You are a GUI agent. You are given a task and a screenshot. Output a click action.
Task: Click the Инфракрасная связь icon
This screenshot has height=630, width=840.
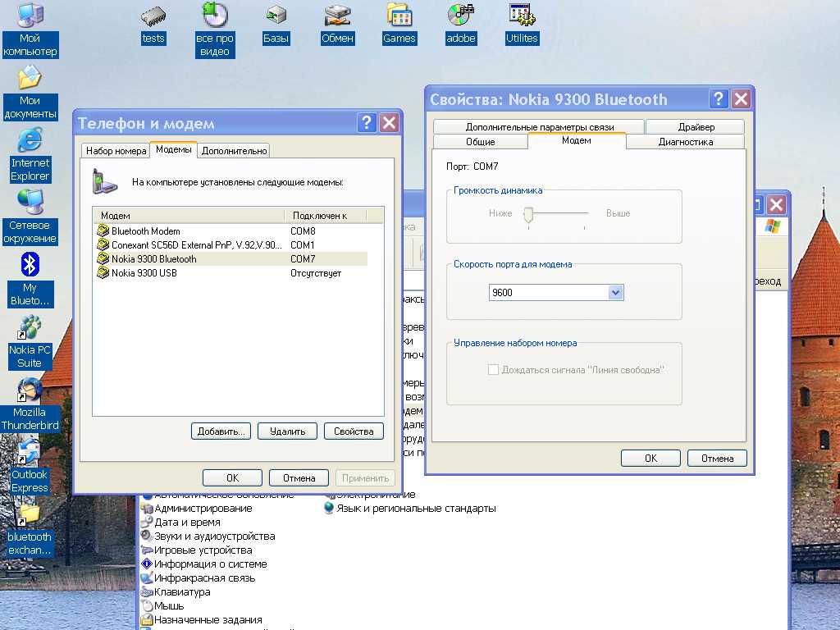tap(147, 578)
